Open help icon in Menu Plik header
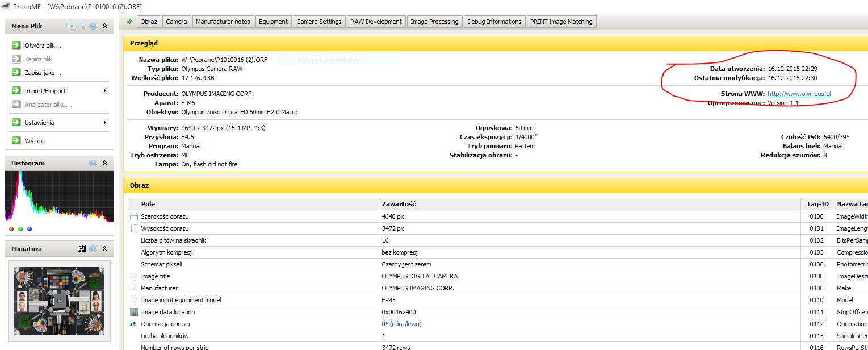868x350 pixels. click(93, 26)
